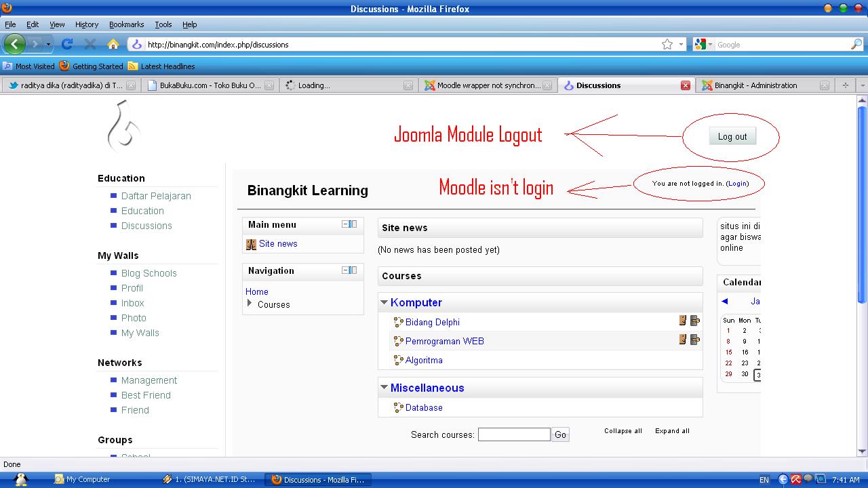
Task: List all tabs dropdown arrow
Action: (863, 85)
